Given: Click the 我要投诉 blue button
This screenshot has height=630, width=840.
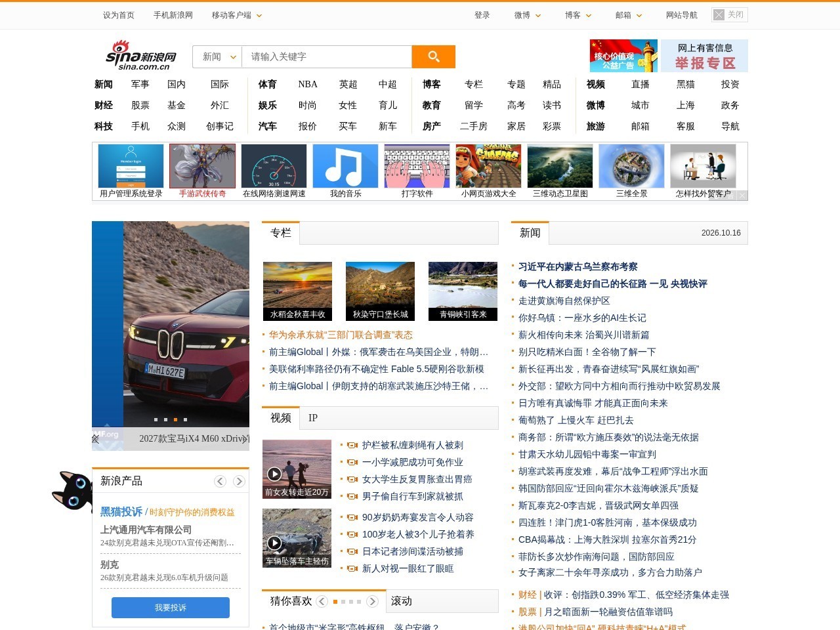Looking at the screenshot, I should click(171, 608).
